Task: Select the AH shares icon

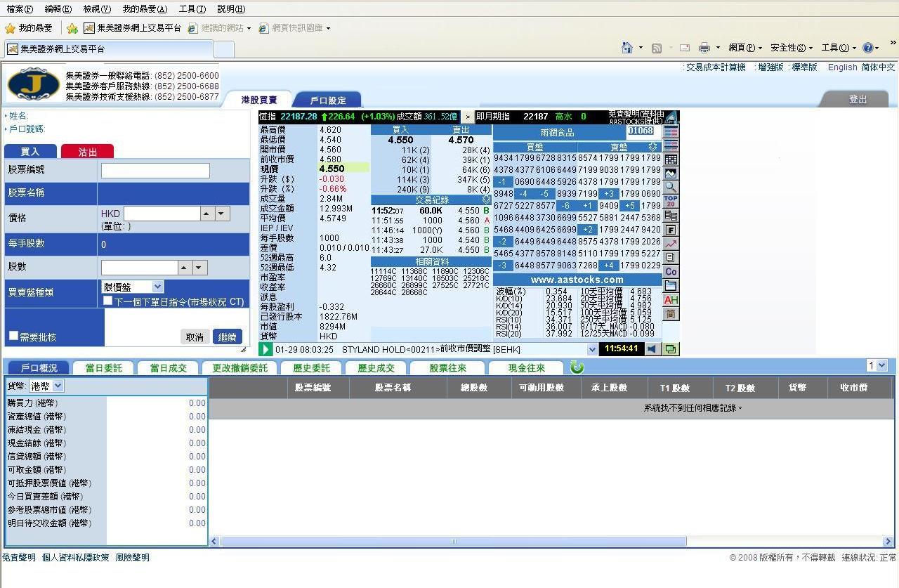Action: coord(671,300)
